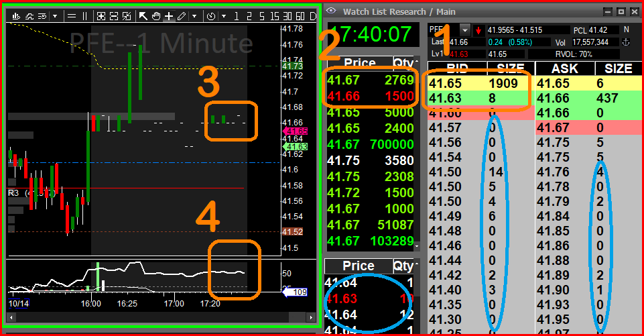This screenshot has height=336, width=644.
Task: Select the 41.66 ask row with size 437
Action: 589,99
